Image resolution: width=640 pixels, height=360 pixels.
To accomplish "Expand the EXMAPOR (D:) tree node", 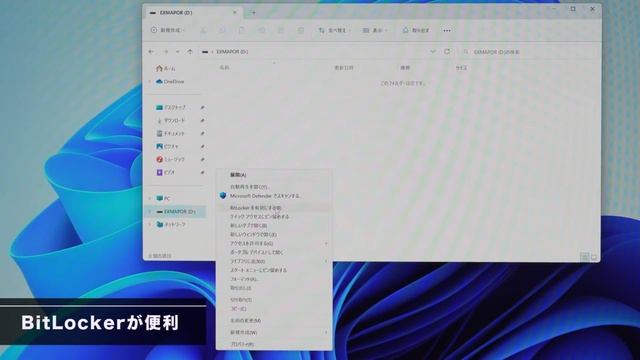I will [150, 212].
